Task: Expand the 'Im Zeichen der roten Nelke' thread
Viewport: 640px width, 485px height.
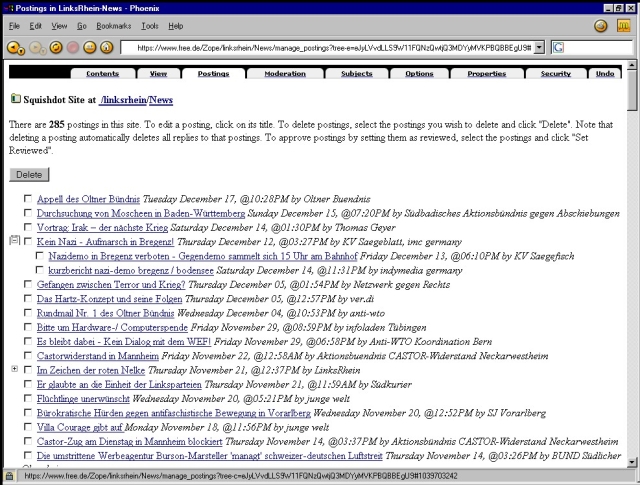Action: (x=14, y=368)
